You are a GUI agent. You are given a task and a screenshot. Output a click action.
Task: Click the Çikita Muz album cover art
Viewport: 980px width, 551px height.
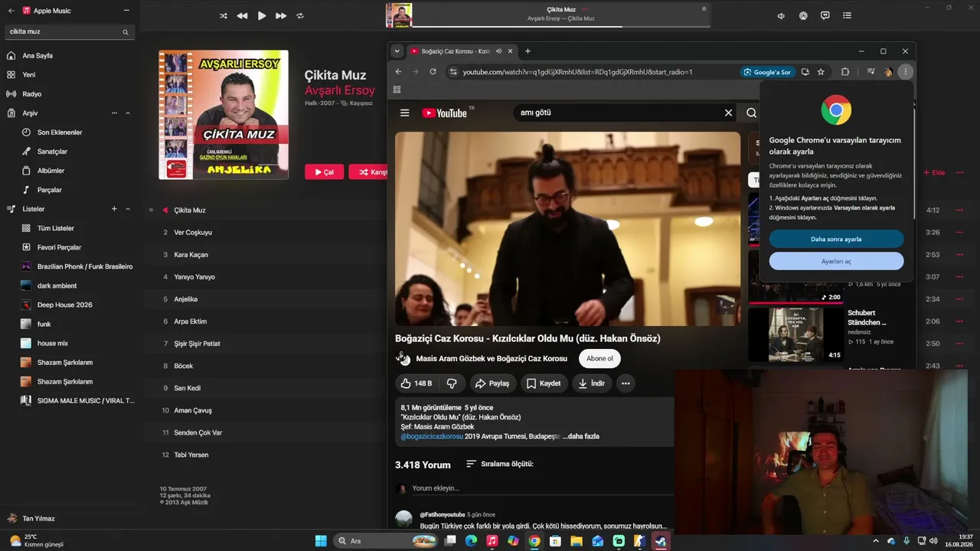point(224,115)
